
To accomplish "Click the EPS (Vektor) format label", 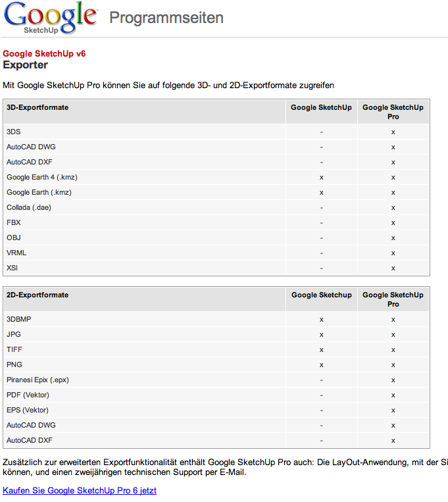I will pos(28,410).
